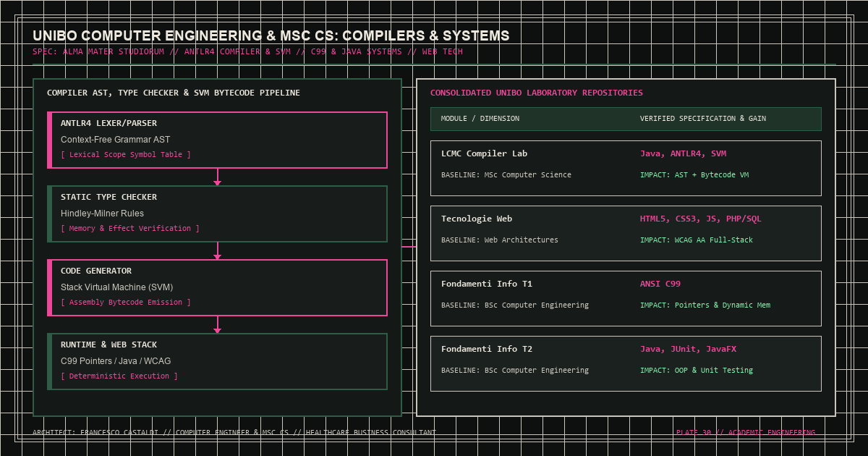
Task: Click '[ Lexical Scope Symbol Table ]' label
Action: 126,155
